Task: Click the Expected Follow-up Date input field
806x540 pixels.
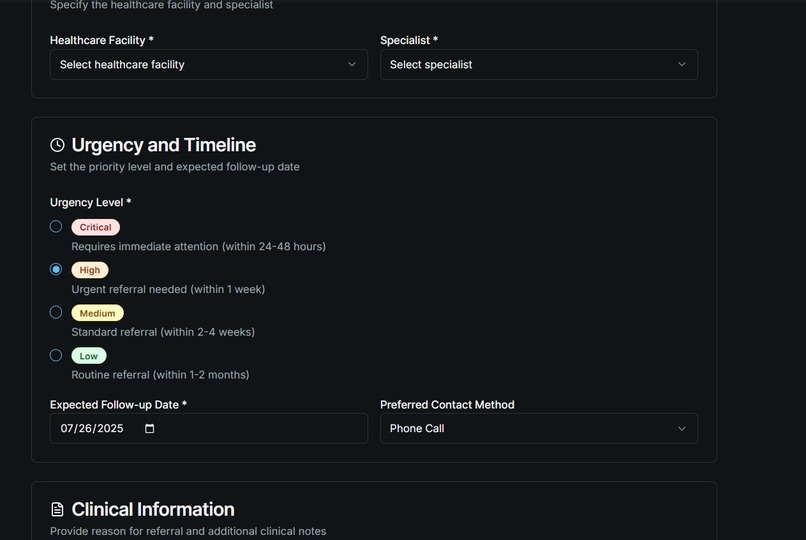Action: (x=209, y=429)
